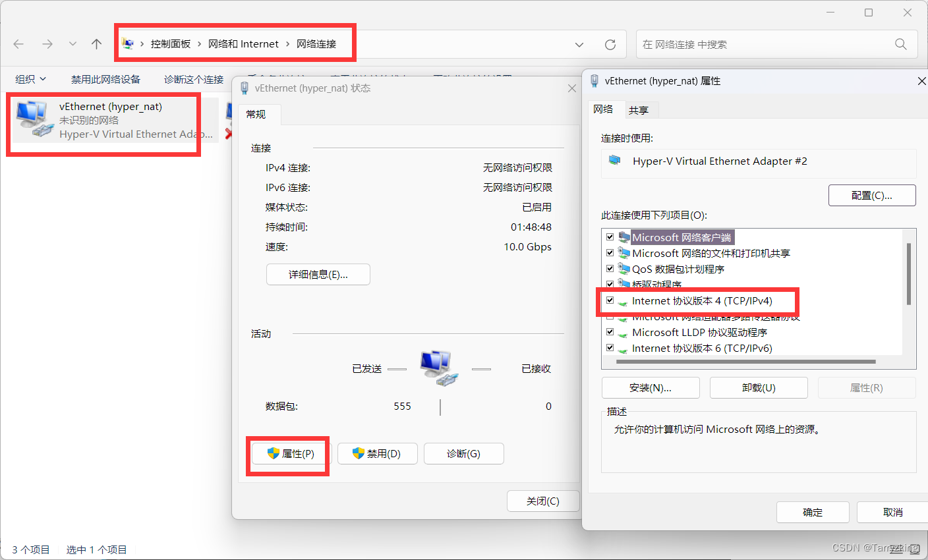
Task: Click the 文件和打印机共享 item icon
Action: coord(623,253)
